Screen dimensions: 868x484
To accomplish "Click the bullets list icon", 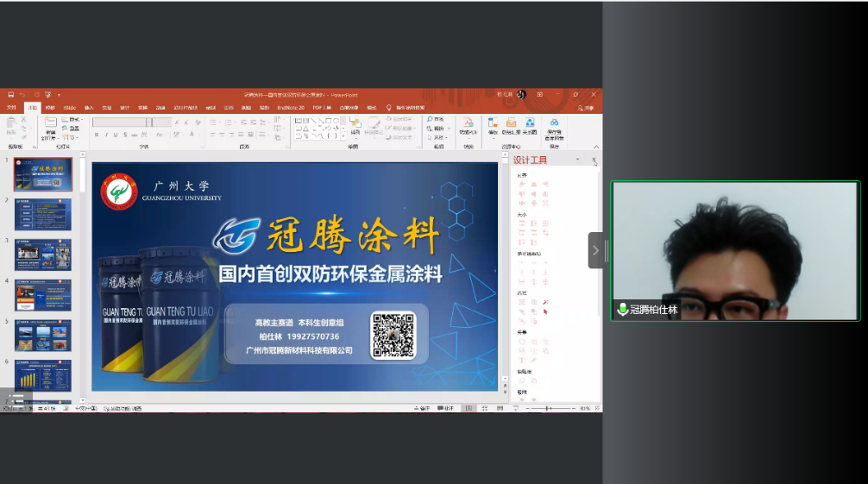I will [212, 123].
